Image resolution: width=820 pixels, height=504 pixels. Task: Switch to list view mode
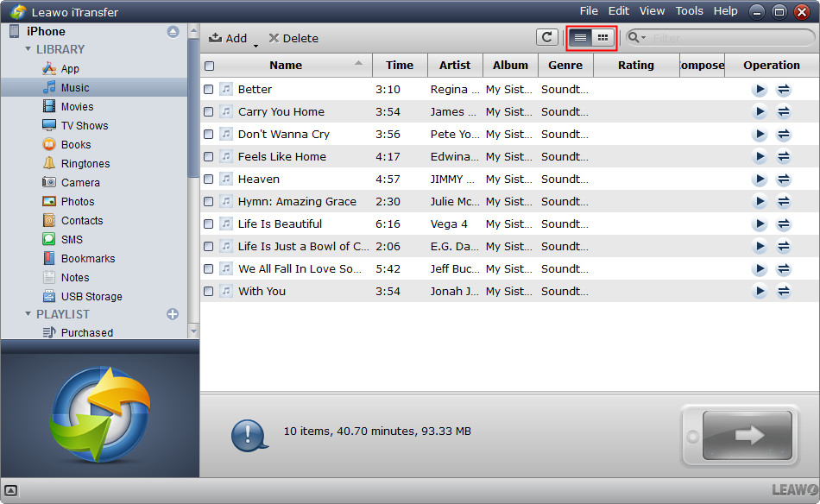580,38
